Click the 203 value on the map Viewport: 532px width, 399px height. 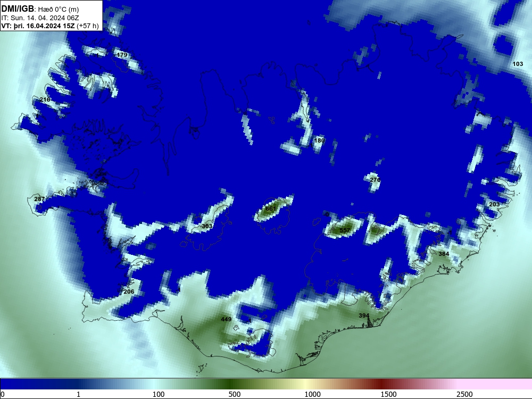coord(494,204)
